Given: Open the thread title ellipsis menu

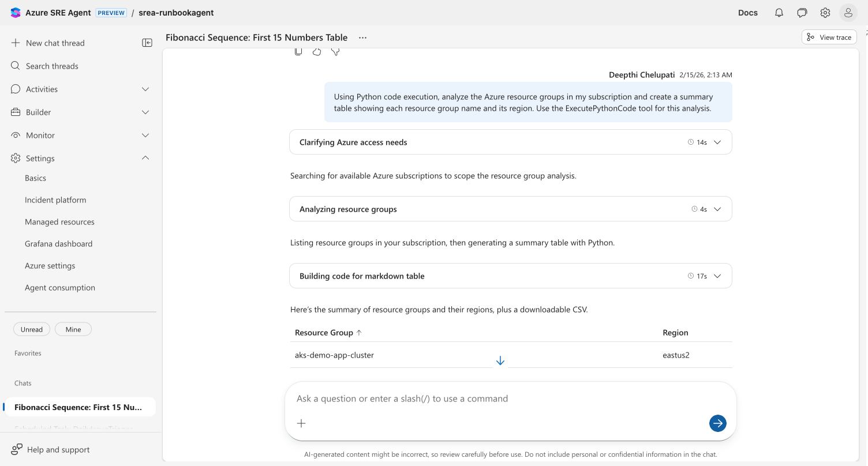Looking at the screenshot, I should 362,37.
